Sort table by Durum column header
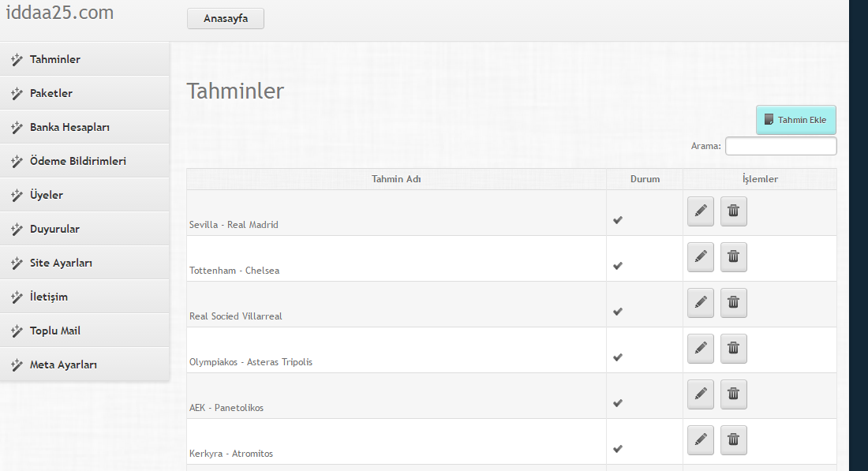The height and width of the screenshot is (471, 868). (645, 179)
